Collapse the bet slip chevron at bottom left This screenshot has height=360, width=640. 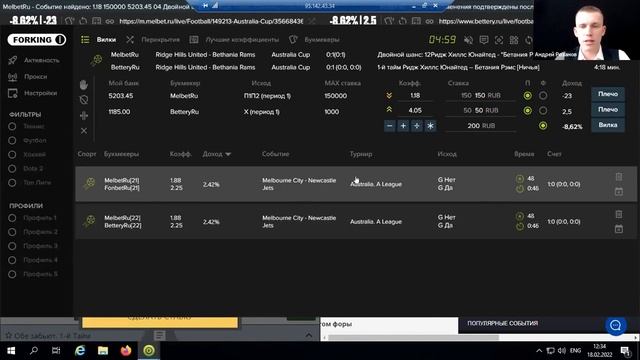(x=309, y=335)
